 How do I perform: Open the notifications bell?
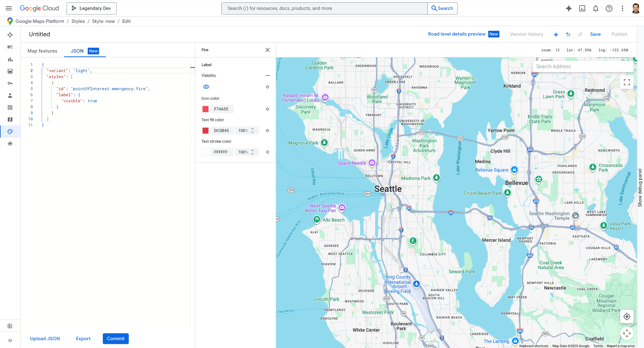596,8
